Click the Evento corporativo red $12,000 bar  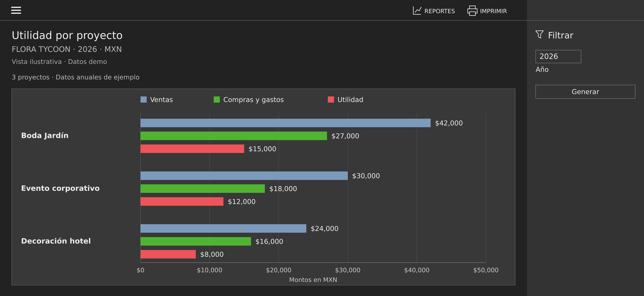182,201
